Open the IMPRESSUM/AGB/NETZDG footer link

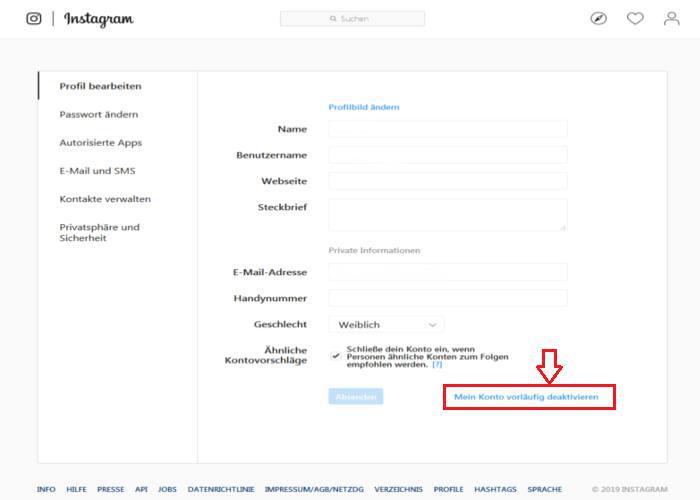pyautogui.click(x=314, y=489)
